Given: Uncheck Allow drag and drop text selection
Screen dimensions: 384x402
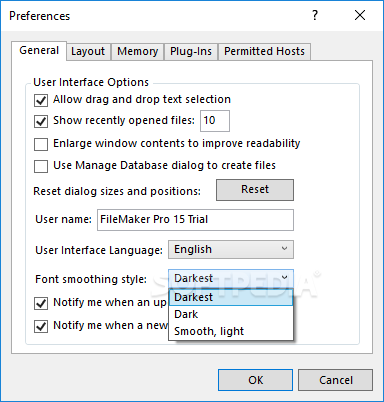Looking at the screenshot, I should coord(41,100).
